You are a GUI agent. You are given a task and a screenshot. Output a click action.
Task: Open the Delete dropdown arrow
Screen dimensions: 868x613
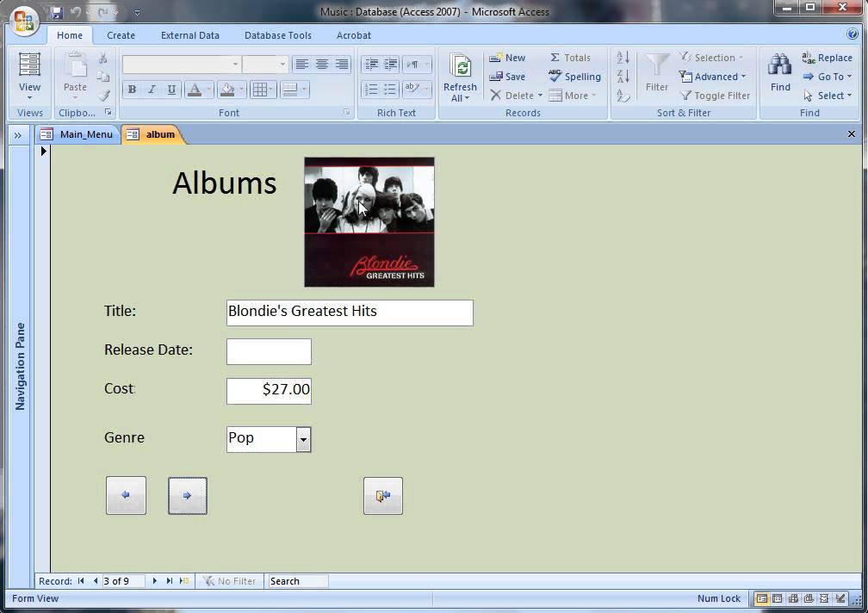pyautogui.click(x=540, y=96)
